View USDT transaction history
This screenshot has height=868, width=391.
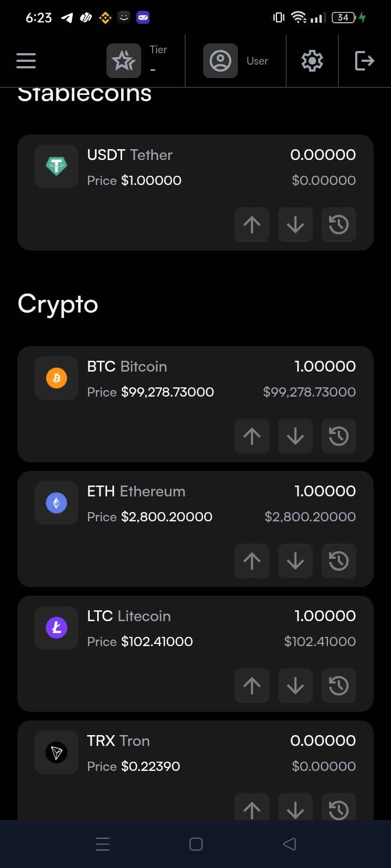339,225
